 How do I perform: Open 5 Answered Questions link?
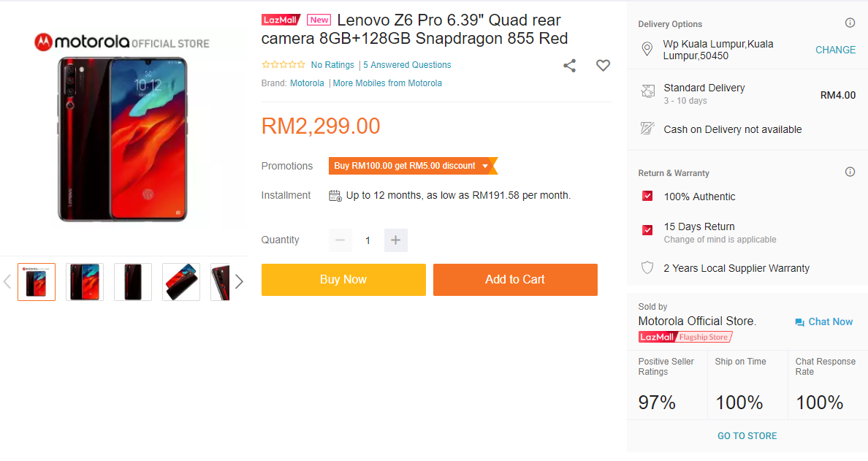[x=407, y=65]
